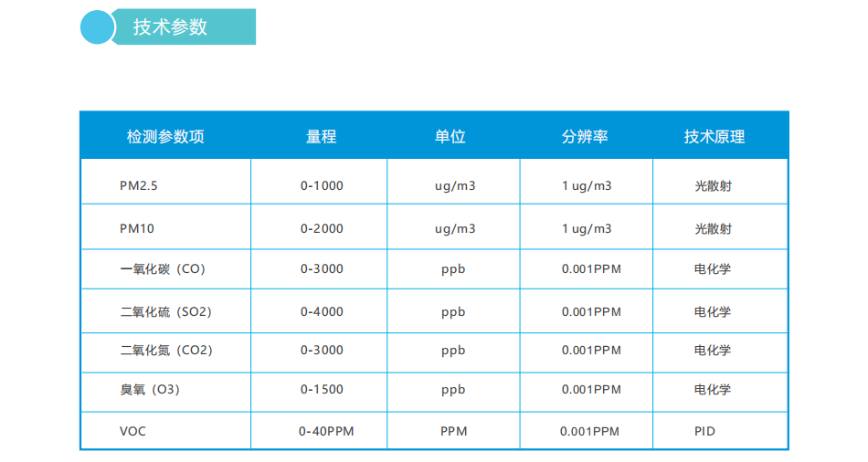Click the 0-1000 range value
Viewport: 868px width, 462px height.
pos(322,186)
